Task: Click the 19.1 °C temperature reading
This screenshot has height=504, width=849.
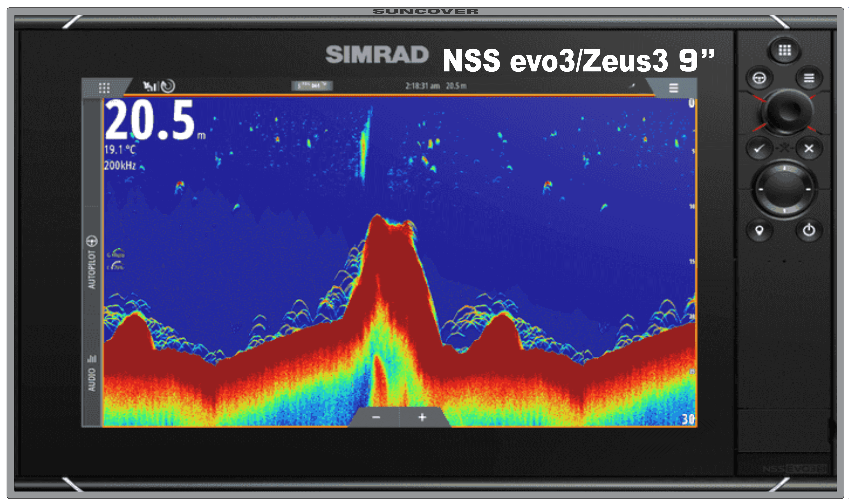Action: point(119,150)
